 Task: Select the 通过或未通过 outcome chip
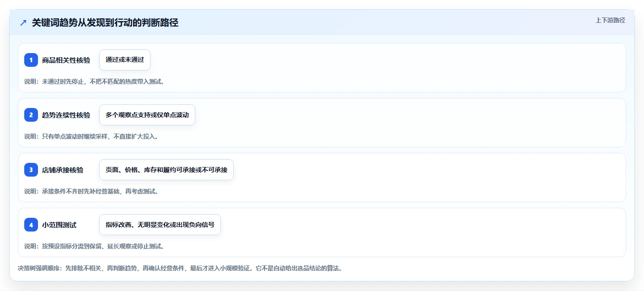pyautogui.click(x=125, y=60)
